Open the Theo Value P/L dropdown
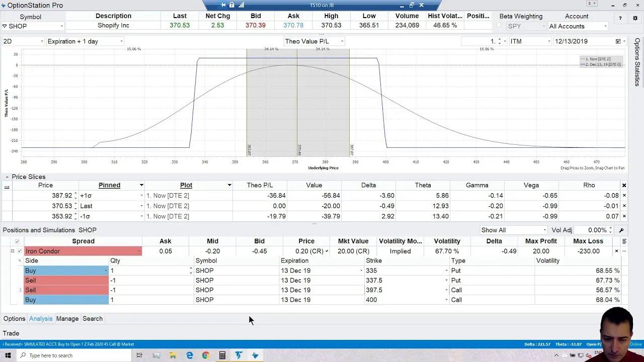The height and width of the screenshot is (362, 644). coord(342,41)
